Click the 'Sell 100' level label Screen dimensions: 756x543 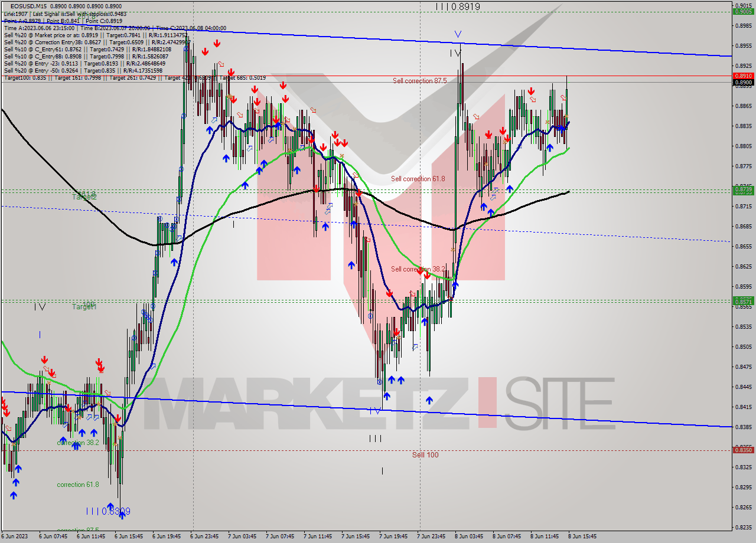coord(425,454)
